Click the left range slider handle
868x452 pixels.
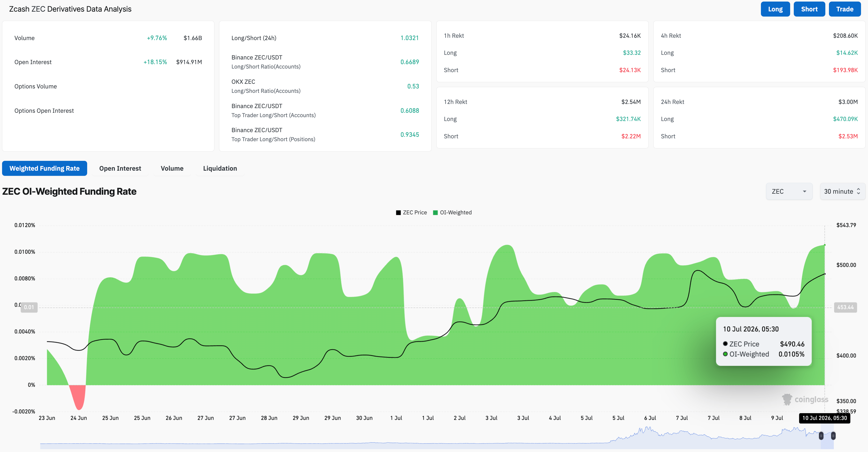click(x=821, y=436)
